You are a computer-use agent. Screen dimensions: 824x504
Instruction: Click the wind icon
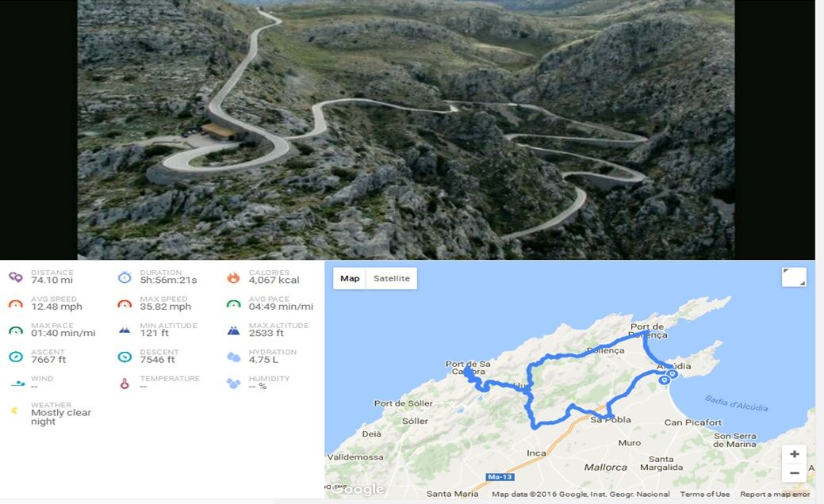point(17,384)
